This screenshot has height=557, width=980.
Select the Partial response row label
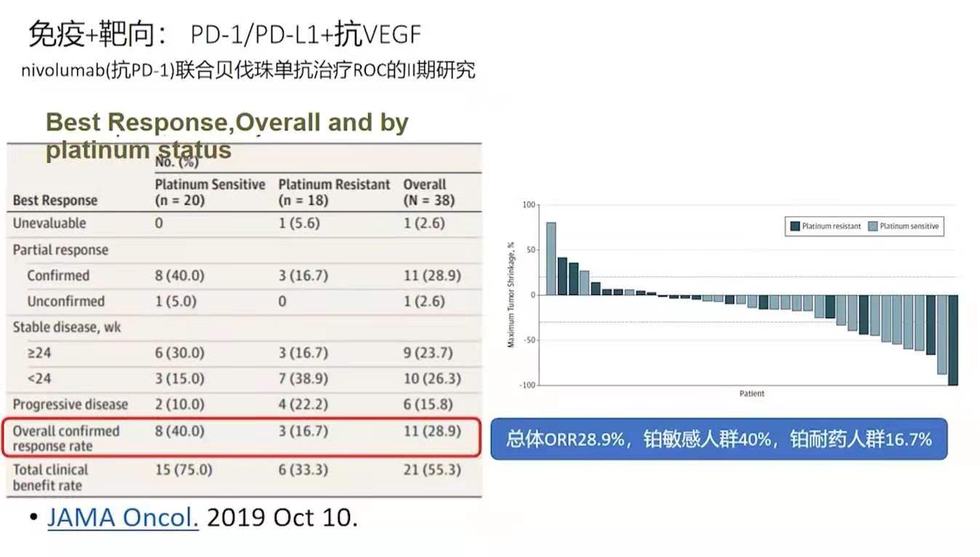(60, 250)
